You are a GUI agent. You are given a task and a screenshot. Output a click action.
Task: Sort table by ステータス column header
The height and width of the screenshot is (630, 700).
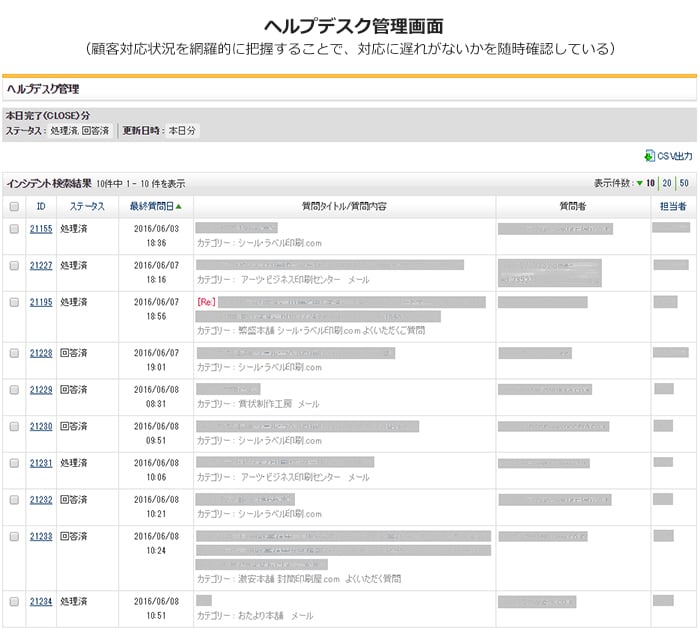(87, 206)
